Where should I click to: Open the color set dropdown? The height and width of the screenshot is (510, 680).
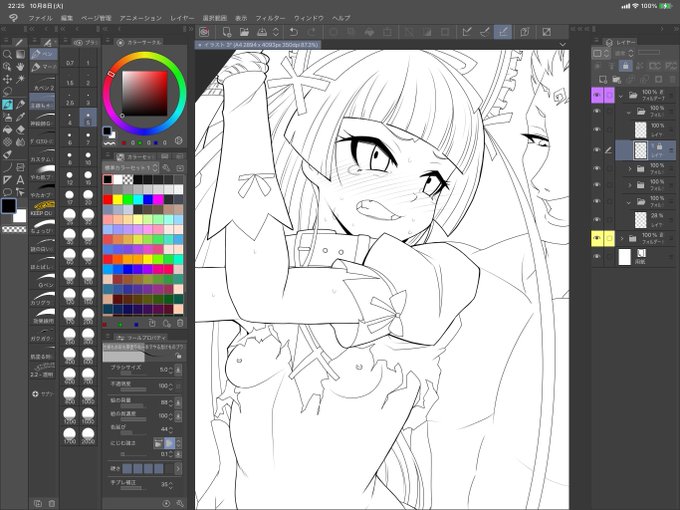click(x=131, y=167)
